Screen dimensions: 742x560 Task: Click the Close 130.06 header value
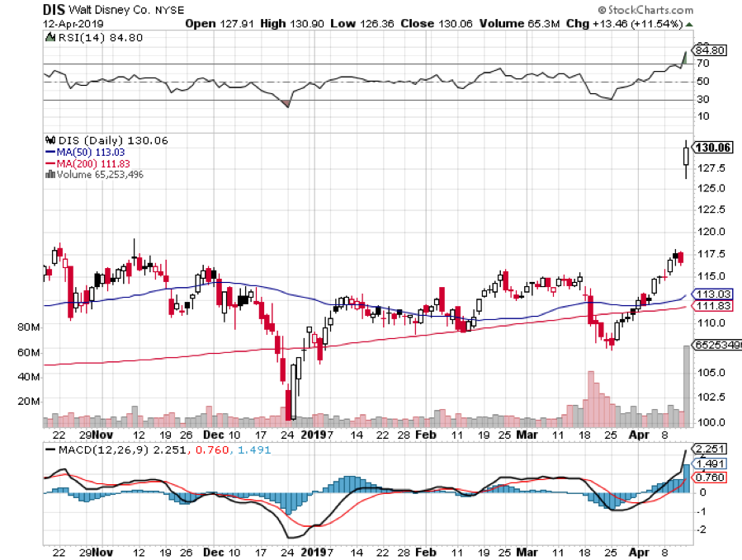tap(437, 24)
